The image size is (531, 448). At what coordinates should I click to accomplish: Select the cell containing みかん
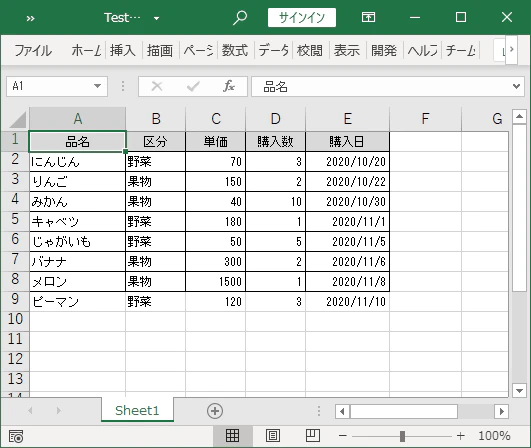click(x=78, y=201)
